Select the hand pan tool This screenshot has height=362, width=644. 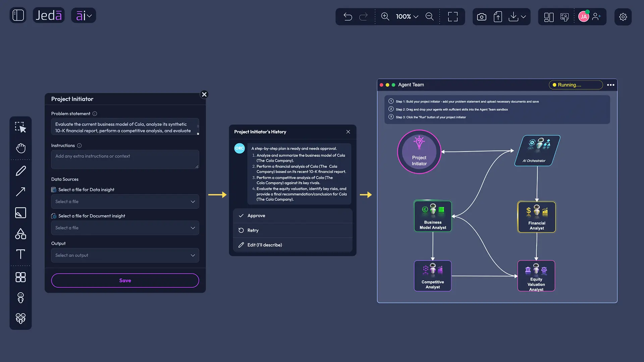click(20, 148)
